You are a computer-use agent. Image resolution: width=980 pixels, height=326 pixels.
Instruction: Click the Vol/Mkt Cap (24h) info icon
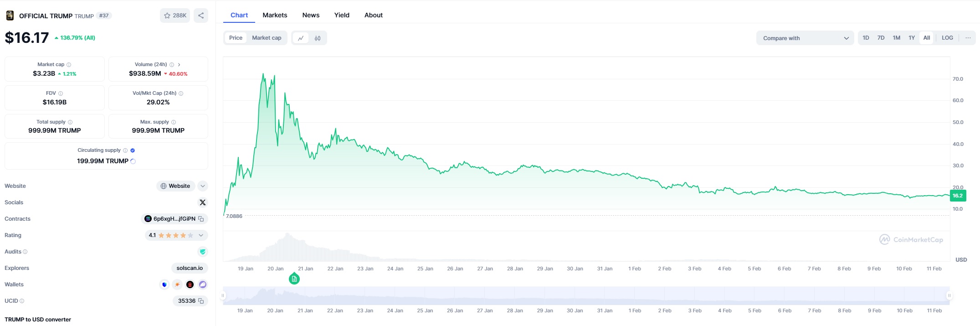point(181,93)
